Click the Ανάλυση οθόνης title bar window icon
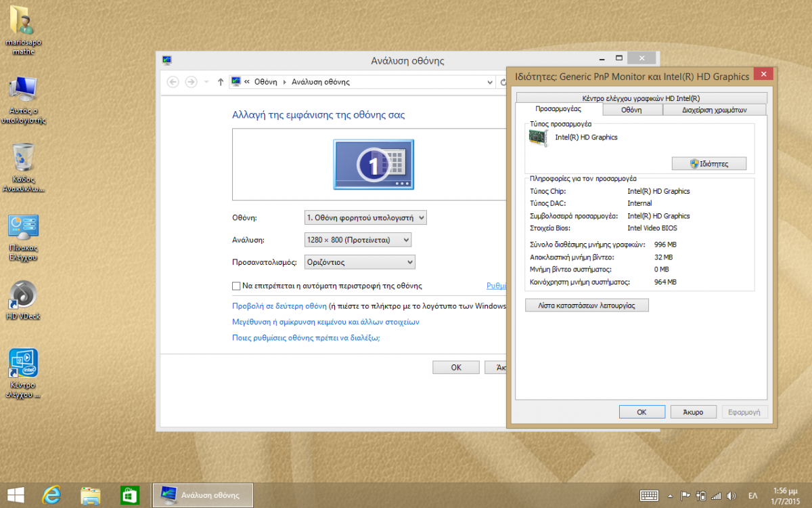The image size is (812, 508). click(167, 60)
